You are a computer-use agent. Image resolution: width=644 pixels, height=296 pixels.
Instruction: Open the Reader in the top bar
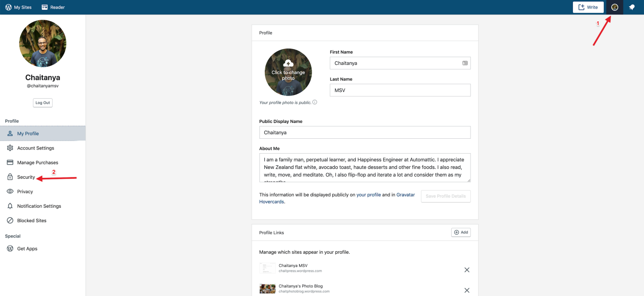[53, 7]
